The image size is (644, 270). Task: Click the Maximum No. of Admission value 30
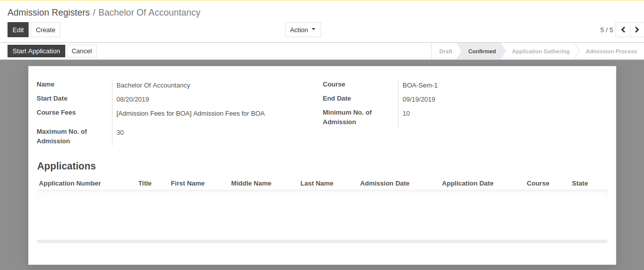click(x=120, y=133)
